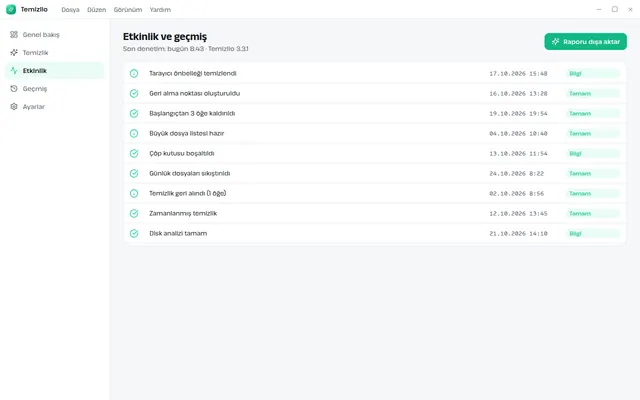Click timestamp 17.10.2026 15:48
Image resolution: width=640 pixels, height=400 pixels.
pyautogui.click(x=518, y=73)
